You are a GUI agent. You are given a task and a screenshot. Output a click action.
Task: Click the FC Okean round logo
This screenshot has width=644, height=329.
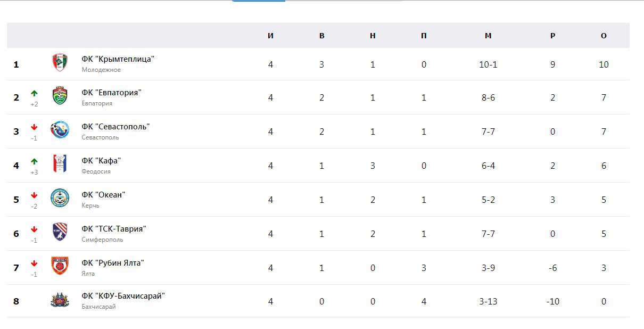(x=60, y=198)
